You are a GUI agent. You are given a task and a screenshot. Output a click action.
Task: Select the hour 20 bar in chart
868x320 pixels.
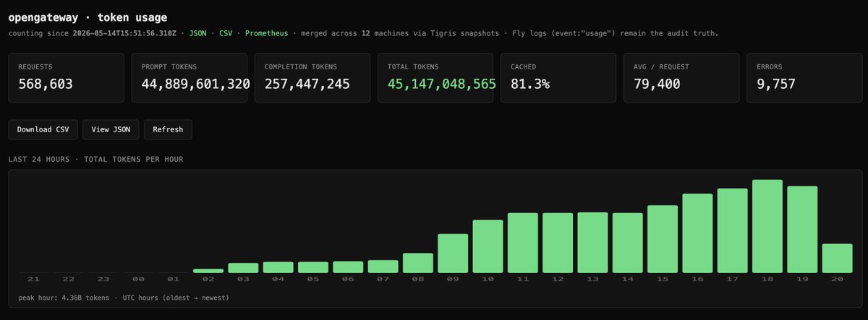837,259
